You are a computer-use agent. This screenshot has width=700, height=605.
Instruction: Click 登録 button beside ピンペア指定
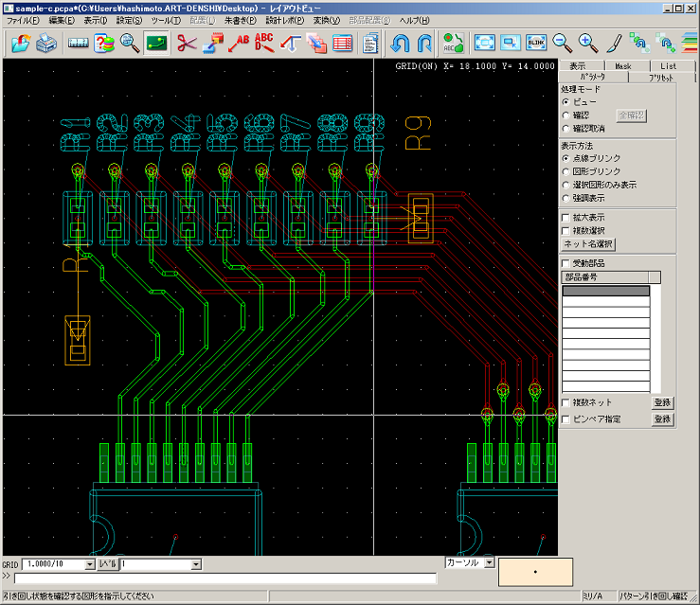coord(662,419)
